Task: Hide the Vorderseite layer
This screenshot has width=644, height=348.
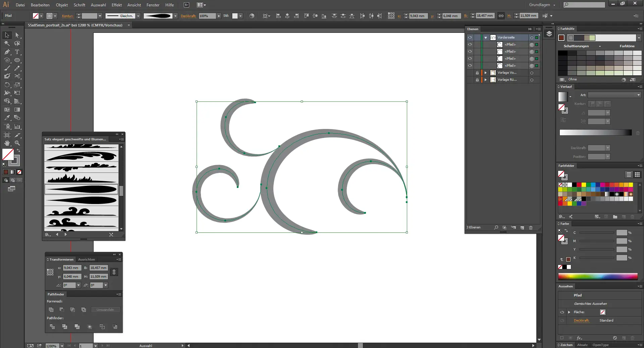Action: point(470,38)
